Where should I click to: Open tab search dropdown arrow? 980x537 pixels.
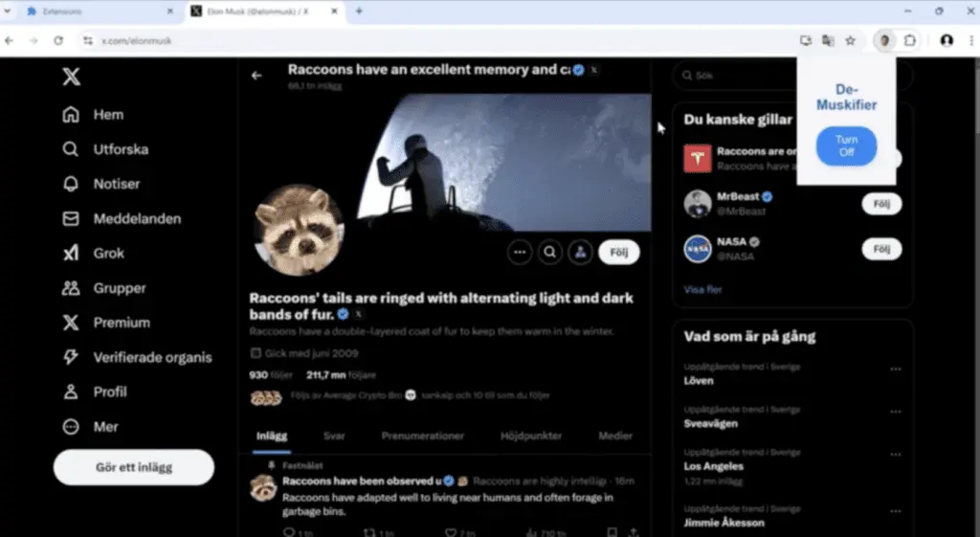[8, 11]
